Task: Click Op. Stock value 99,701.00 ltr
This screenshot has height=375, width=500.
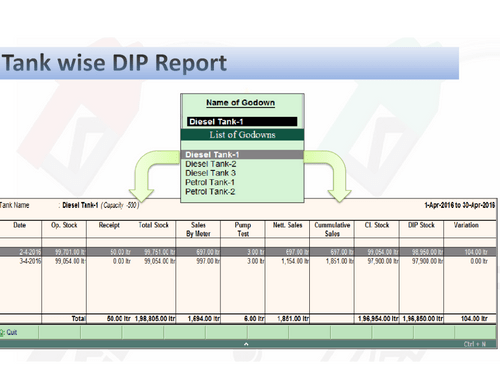Action: click(70, 252)
